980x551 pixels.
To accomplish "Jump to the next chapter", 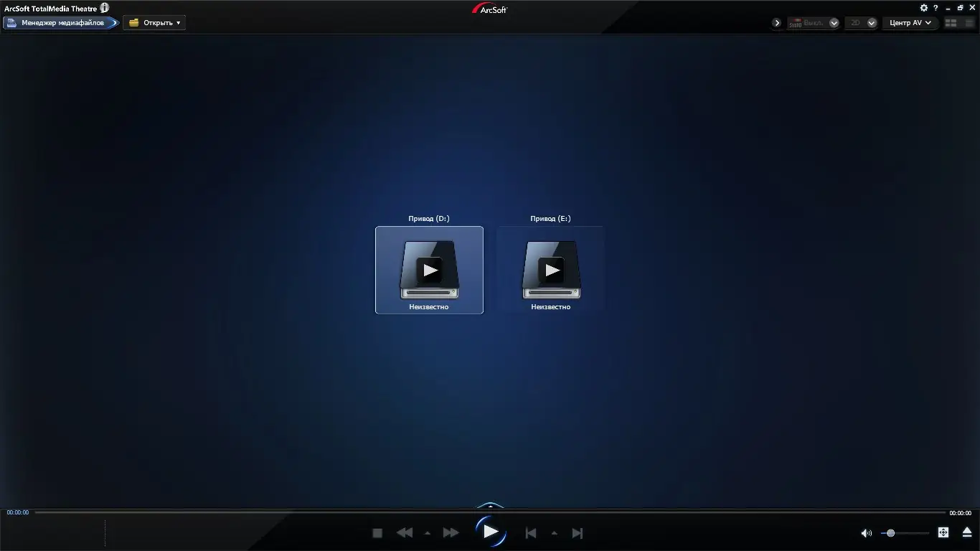I will [577, 533].
